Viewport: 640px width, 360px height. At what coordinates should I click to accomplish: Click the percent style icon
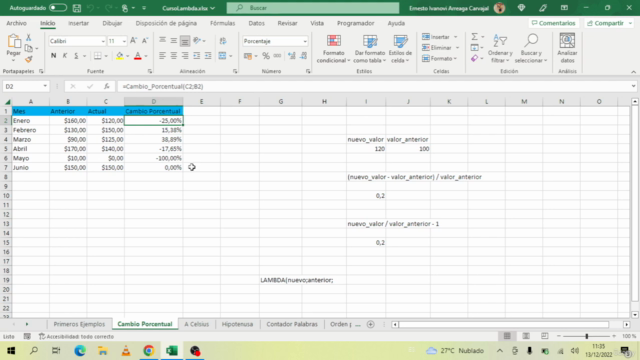coord(266,56)
